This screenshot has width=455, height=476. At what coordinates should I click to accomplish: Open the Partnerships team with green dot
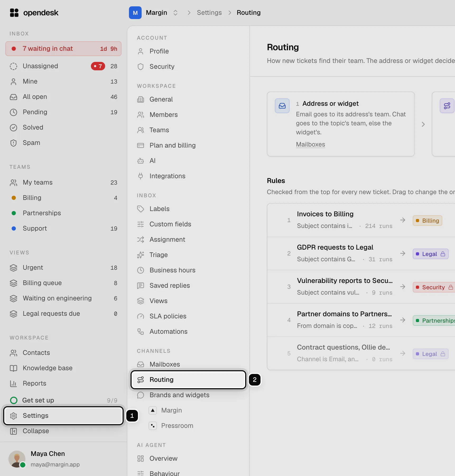click(63, 213)
